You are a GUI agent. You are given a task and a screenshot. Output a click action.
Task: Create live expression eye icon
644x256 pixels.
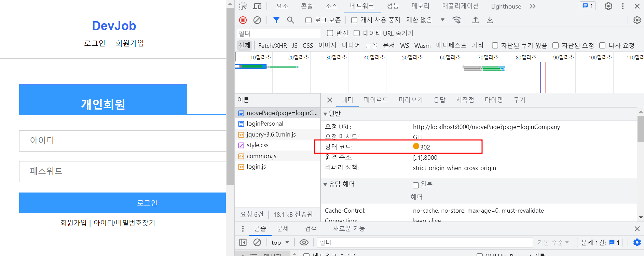304,242
